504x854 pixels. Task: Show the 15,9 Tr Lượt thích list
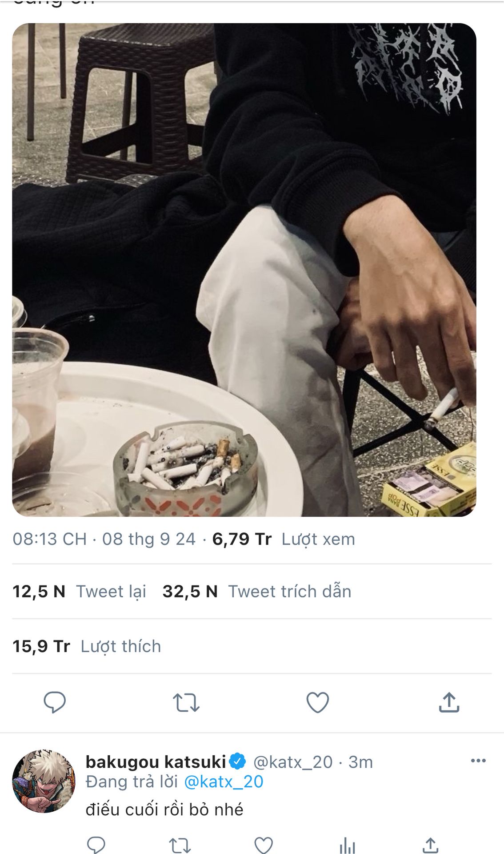click(x=87, y=646)
